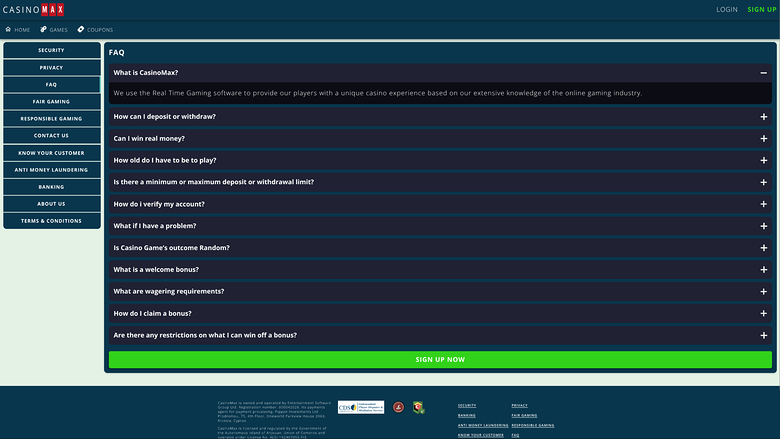Open Terms & Conditions in sidebar
Screen dimensions: 780x439
click(52, 221)
